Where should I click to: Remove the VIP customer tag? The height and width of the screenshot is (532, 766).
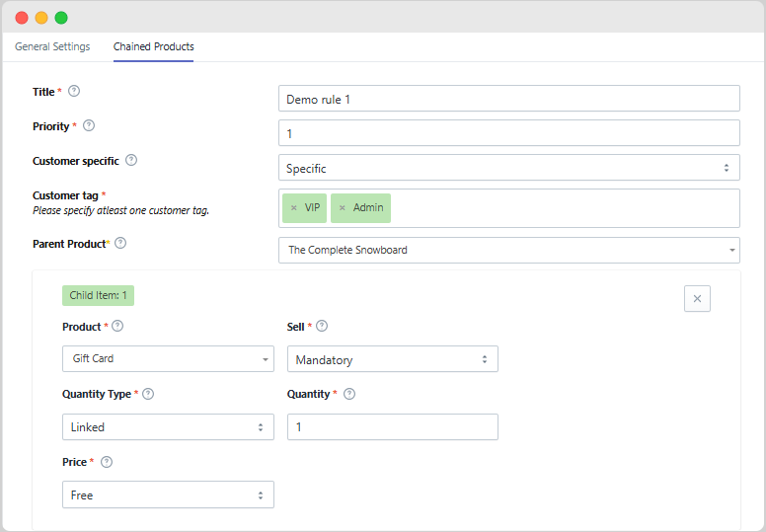[x=293, y=208]
